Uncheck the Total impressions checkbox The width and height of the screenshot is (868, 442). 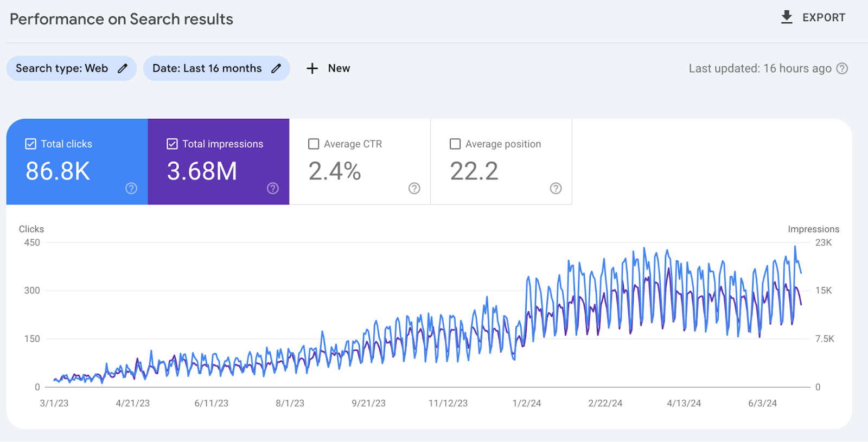click(x=172, y=144)
